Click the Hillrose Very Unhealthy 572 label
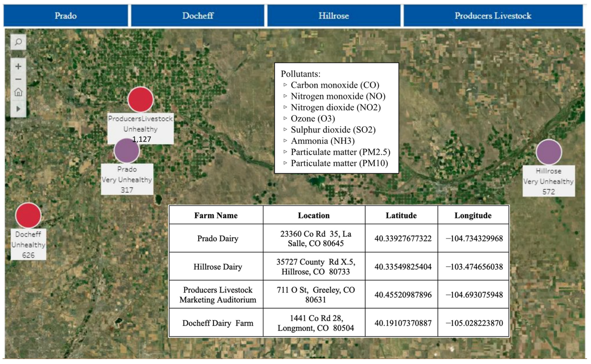 [x=549, y=181]
